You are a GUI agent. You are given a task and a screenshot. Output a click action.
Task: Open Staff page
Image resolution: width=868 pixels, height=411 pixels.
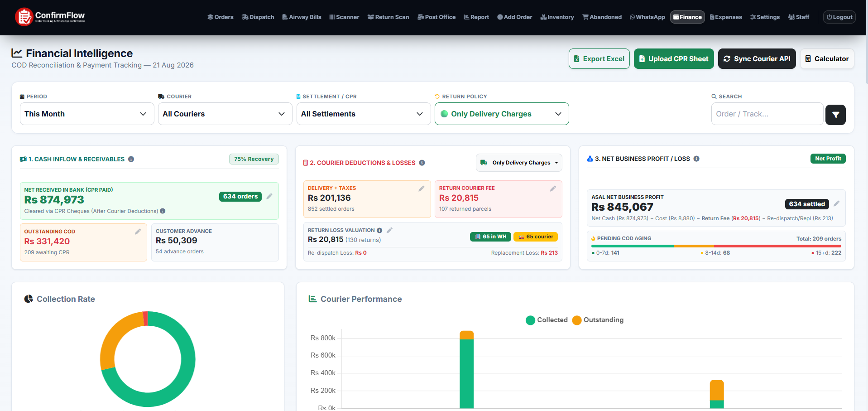click(x=798, y=17)
